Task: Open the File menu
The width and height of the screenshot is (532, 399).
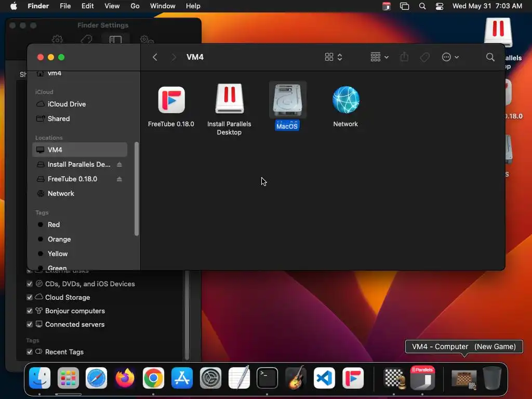Action: click(65, 6)
